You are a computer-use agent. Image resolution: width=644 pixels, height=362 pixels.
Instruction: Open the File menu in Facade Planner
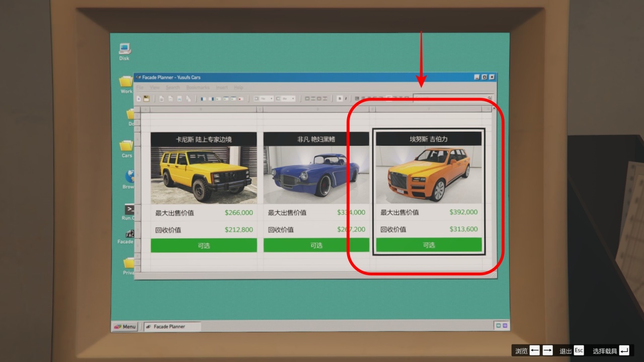pyautogui.click(x=140, y=87)
